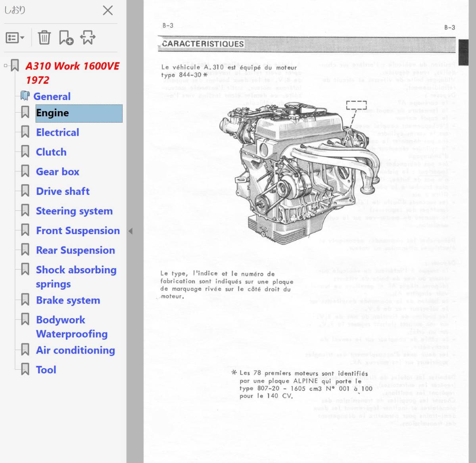476x463 pixels.
Task: Delete selected bookmark with trash icon
Action: 44,38
